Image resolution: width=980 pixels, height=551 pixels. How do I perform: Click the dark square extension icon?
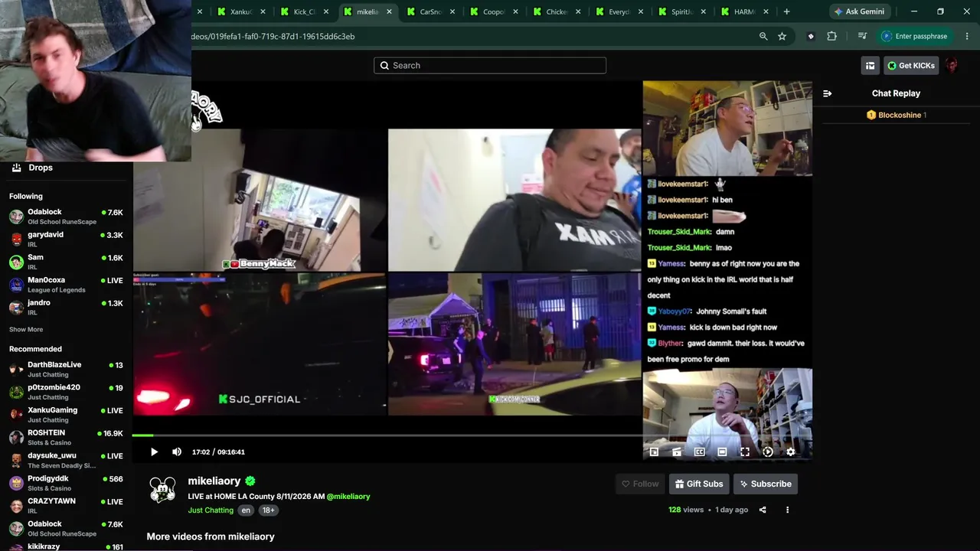coord(811,36)
